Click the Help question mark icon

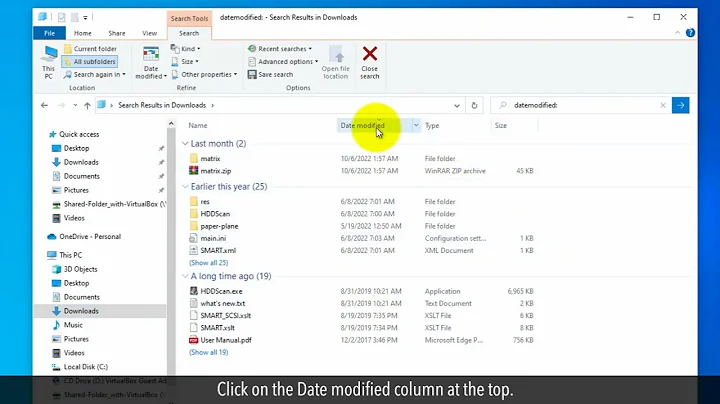click(x=690, y=33)
